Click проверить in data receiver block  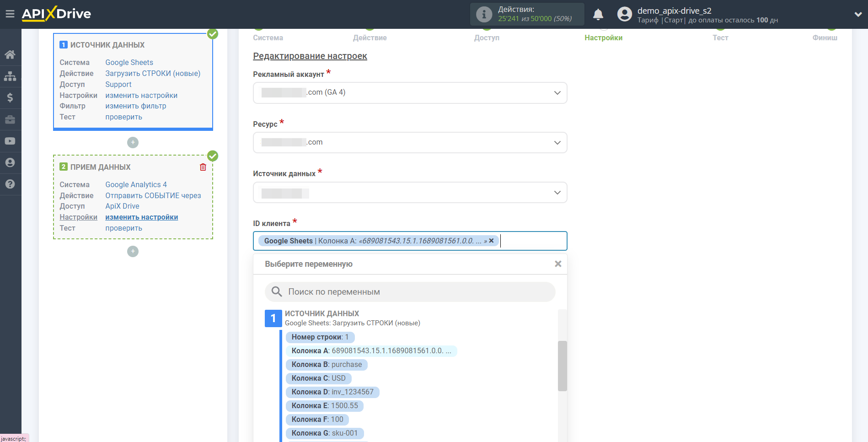click(x=124, y=228)
